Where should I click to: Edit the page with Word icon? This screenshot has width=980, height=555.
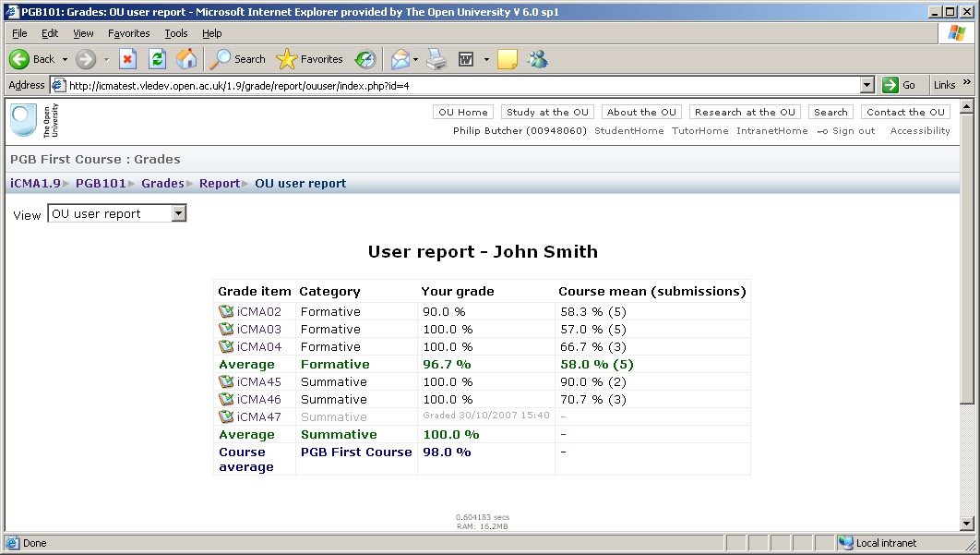466,59
